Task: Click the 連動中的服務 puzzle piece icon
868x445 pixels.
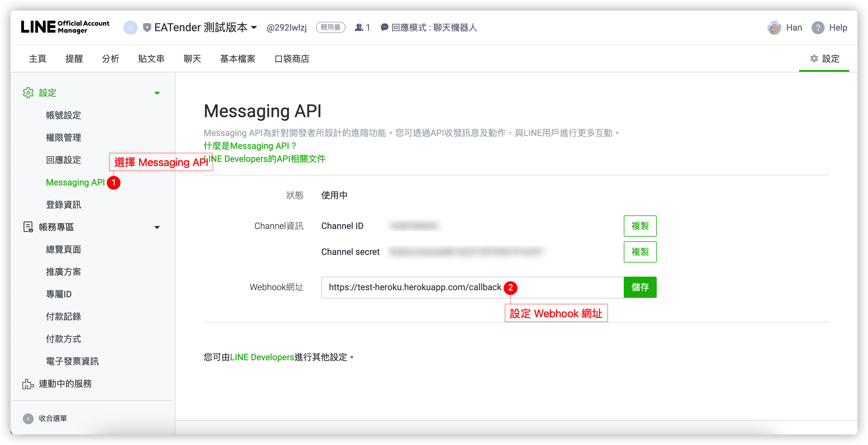Action: tap(28, 384)
